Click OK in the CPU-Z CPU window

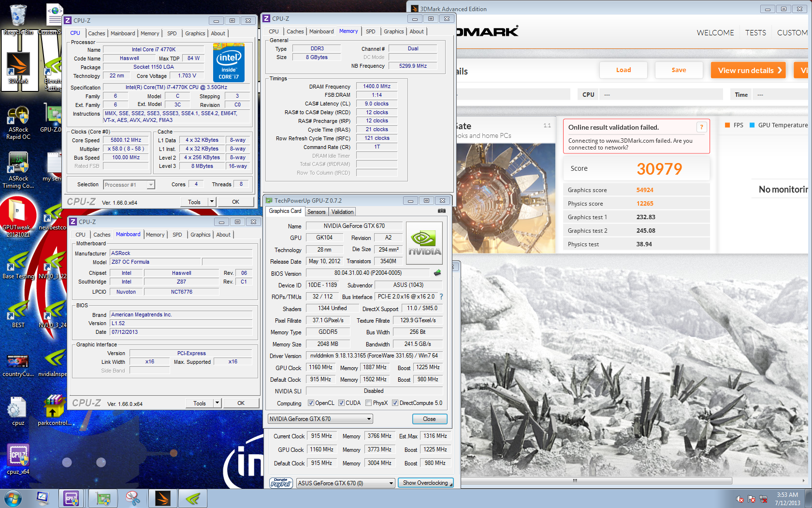tap(236, 202)
